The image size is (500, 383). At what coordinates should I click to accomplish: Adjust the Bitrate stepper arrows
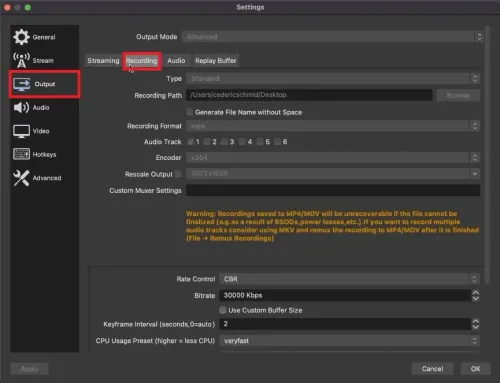tap(476, 295)
